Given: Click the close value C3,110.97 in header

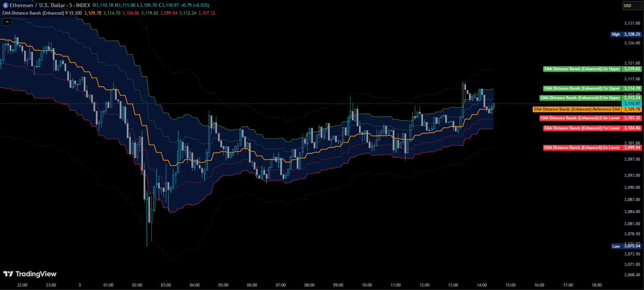Looking at the screenshot, I should point(169,5).
